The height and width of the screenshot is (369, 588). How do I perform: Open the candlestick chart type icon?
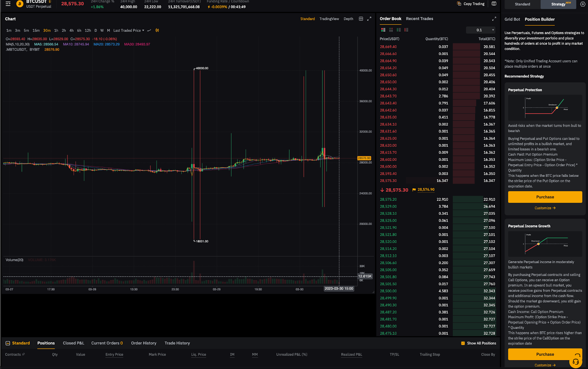(x=157, y=30)
